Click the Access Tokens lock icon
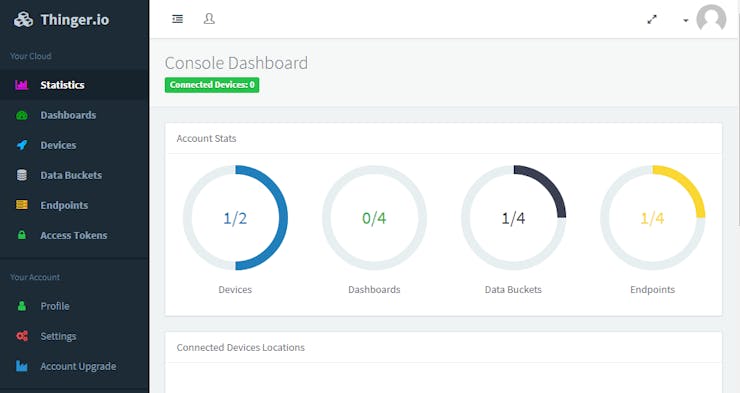 22,235
